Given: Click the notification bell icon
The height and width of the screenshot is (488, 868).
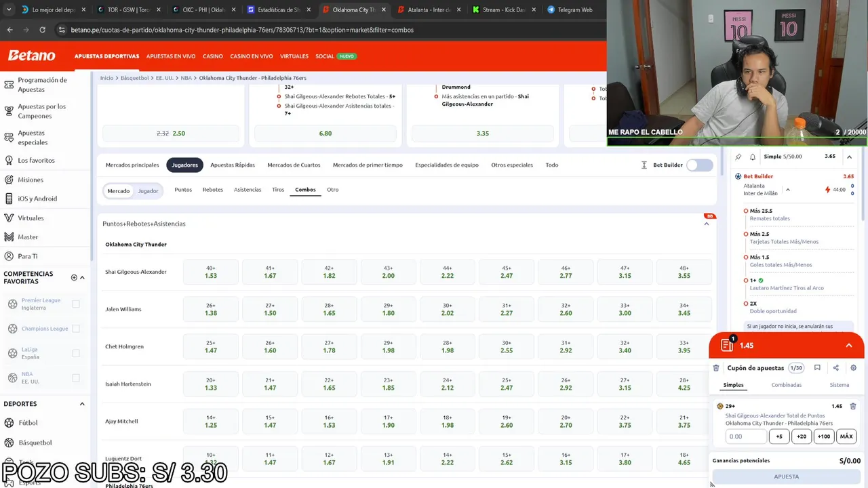Looking at the screenshot, I should coord(753,157).
